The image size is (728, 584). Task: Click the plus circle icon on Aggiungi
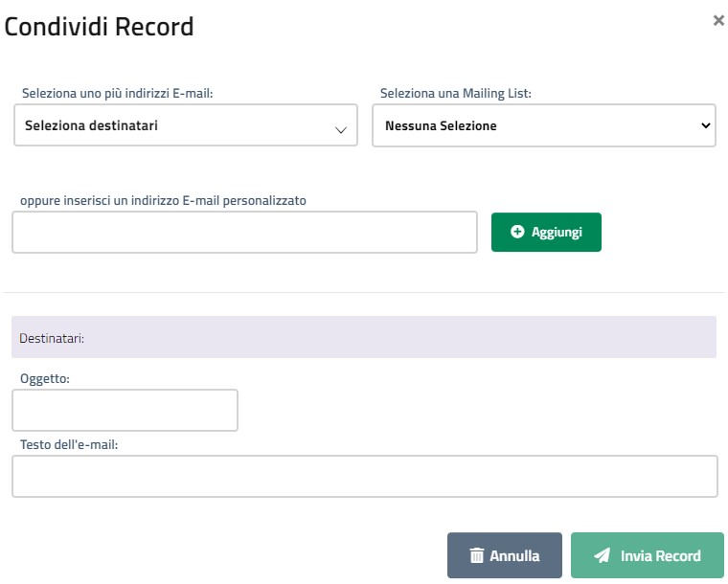517,232
